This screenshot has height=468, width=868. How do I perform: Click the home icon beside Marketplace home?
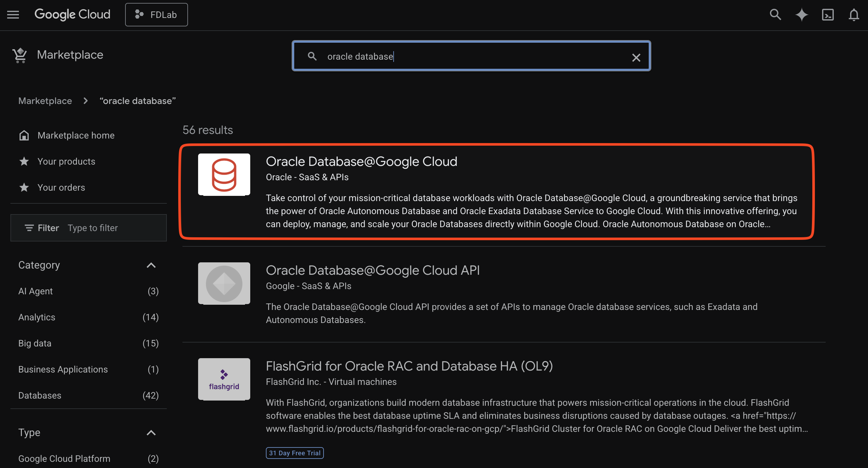(24, 135)
